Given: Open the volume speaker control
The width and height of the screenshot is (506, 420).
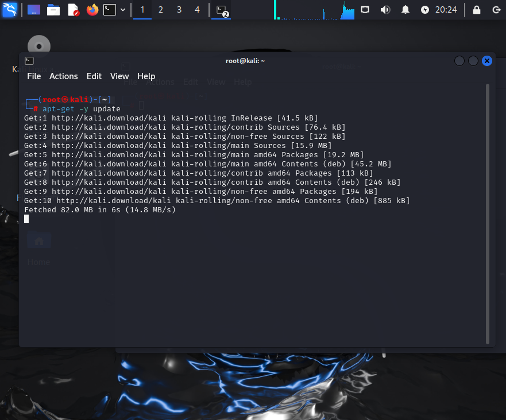Looking at the screenshot, I should (x=385, y=10).
